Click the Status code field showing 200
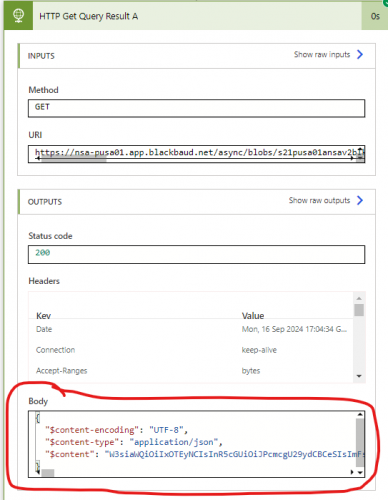The height and width of the screenshot is (500, 388). [196, 254]
